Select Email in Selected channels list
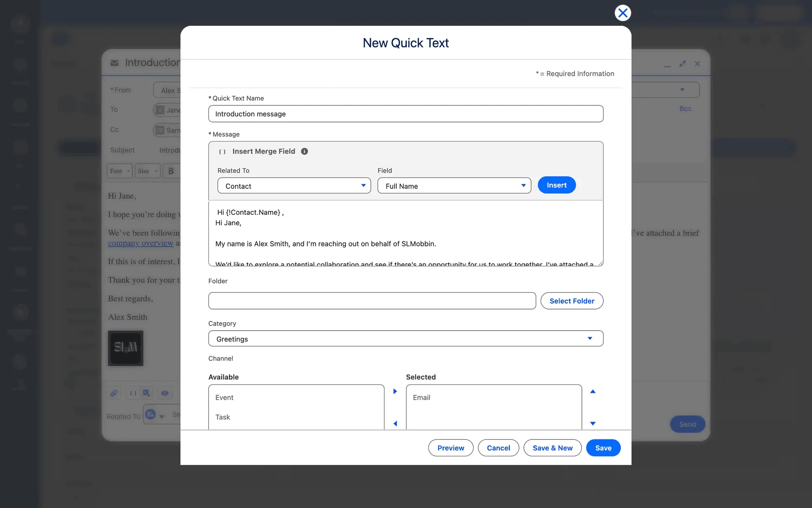This screenshot has width=812, height=508. 422,398
